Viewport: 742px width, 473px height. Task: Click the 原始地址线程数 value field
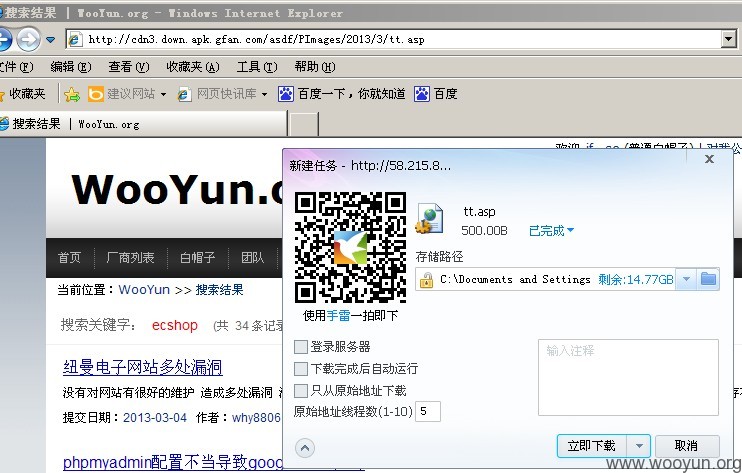[428, 411]
